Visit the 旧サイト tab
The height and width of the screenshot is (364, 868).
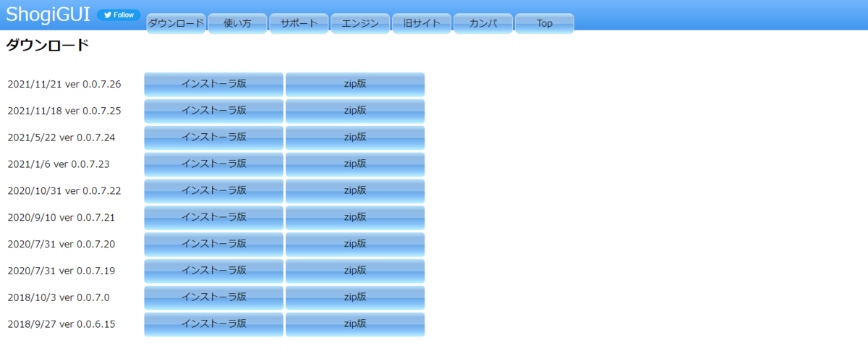[x=422, y=23]
